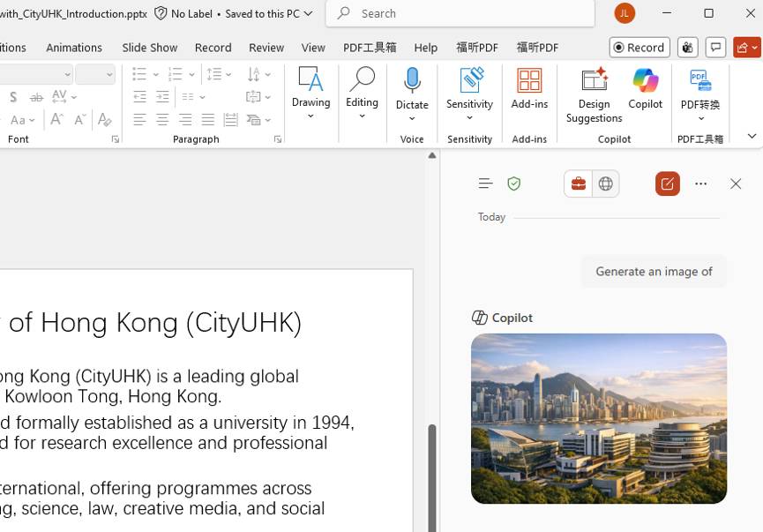Switch Copilot to Web mode globe
The image size is (763, 532).
coord(606,184)
